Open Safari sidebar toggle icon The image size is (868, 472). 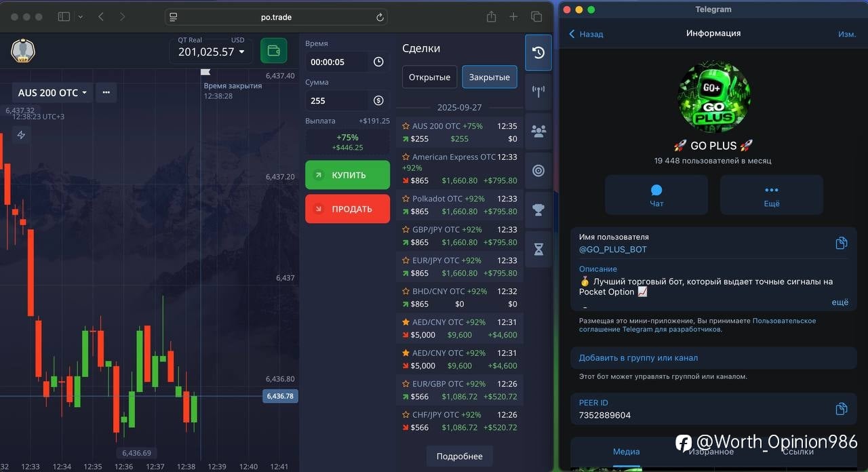pyautogui.click(x=64, y=17)
